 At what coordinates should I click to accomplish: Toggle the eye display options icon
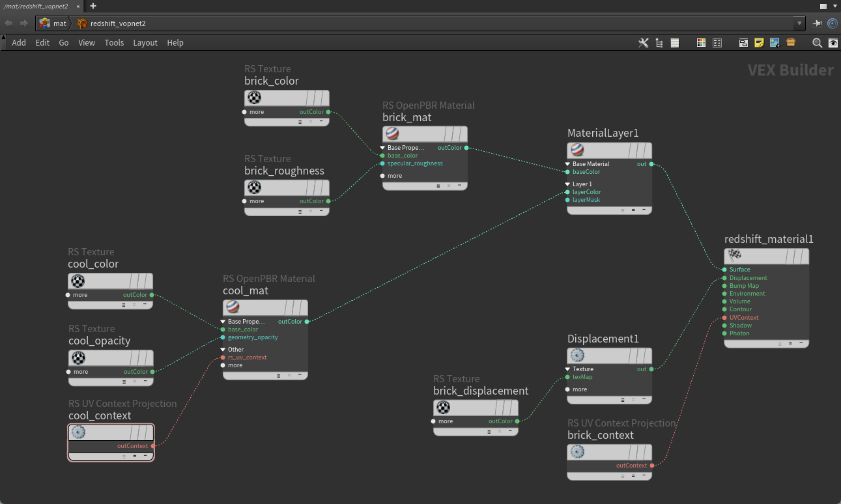coord(833,43)
